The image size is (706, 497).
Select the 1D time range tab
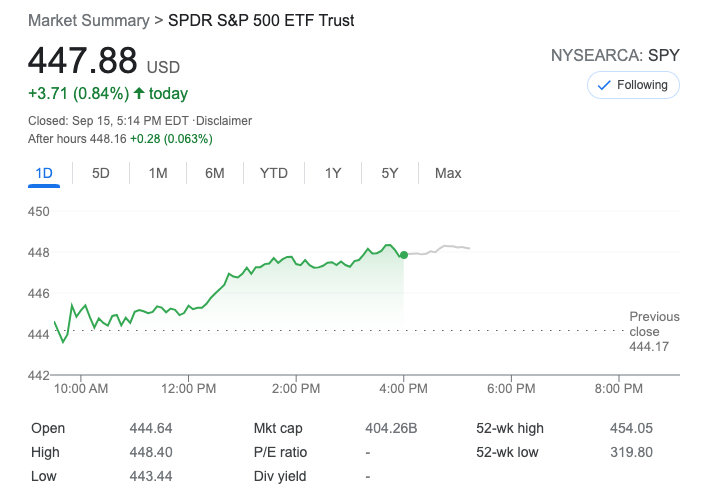pyautogui.click(x=44, y=173)
